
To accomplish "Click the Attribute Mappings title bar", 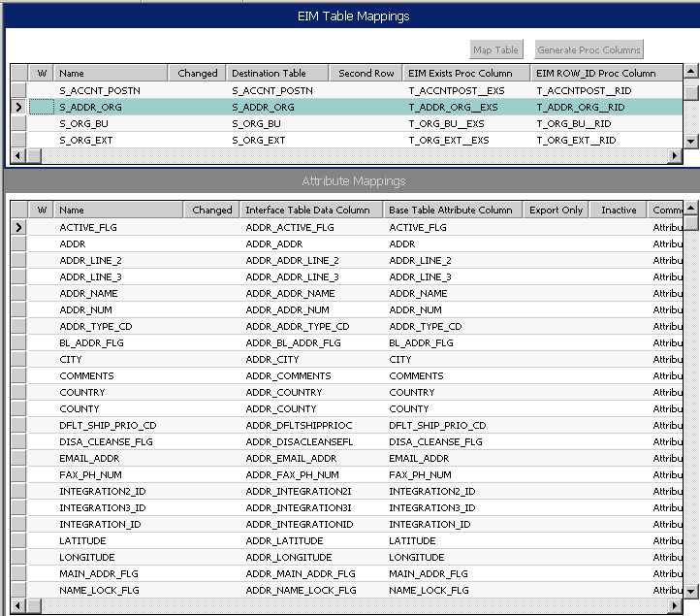I will click(353, 180).
